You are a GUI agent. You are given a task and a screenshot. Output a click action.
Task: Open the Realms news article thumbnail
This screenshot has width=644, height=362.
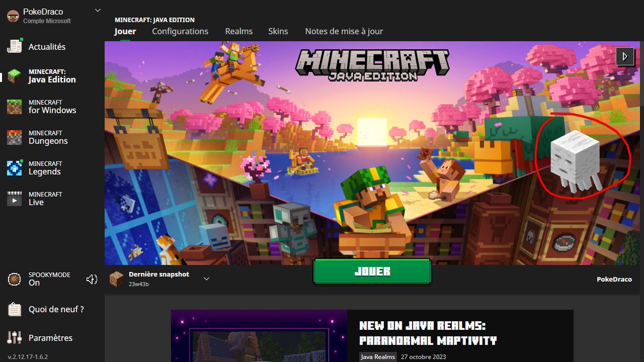259,336
